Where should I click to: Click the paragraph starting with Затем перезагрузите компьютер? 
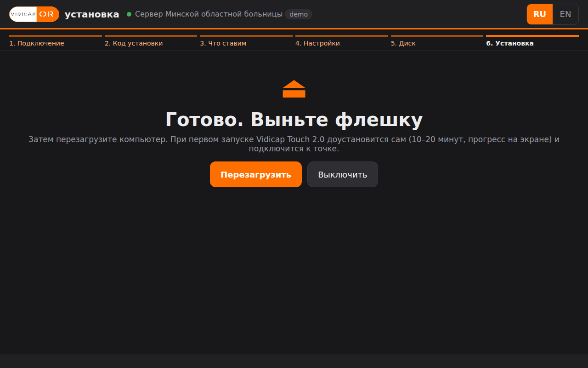[294, 144]
